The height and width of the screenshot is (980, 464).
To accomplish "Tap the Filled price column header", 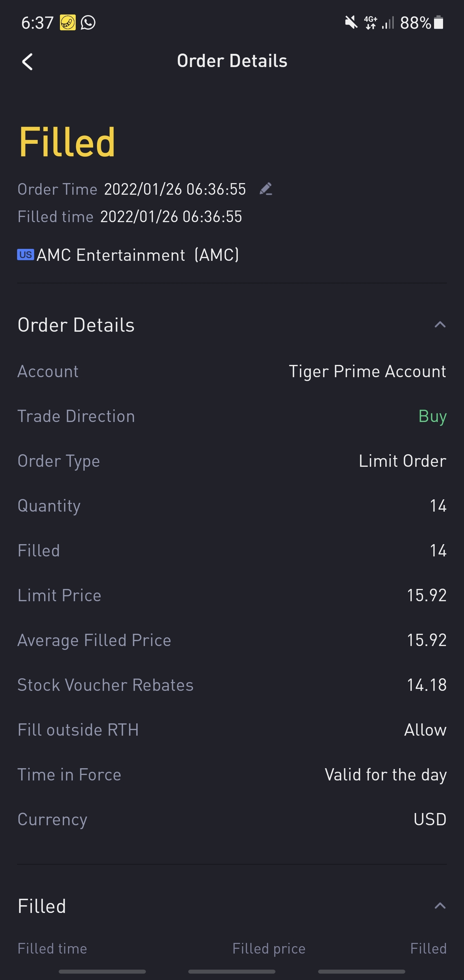I will tap(268, 948).
